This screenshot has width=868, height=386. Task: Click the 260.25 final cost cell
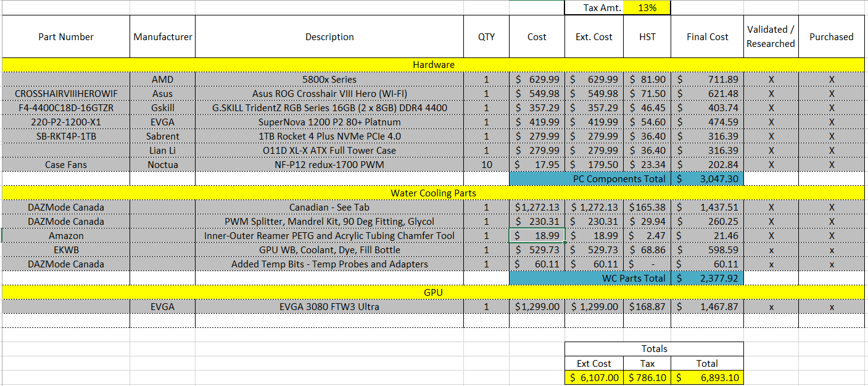707,222
